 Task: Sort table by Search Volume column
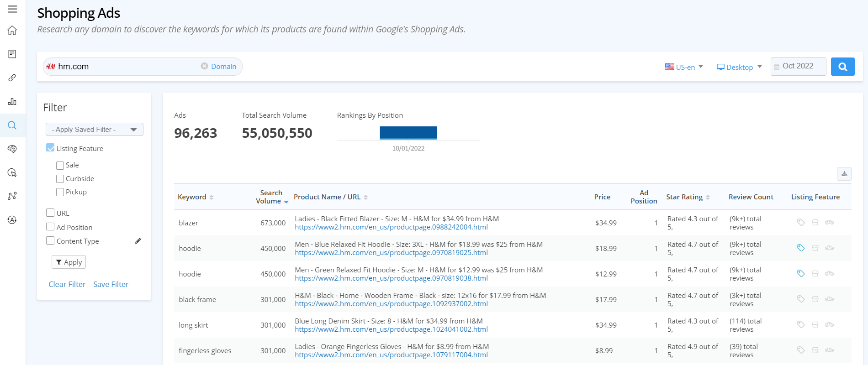tap(271, 197)
